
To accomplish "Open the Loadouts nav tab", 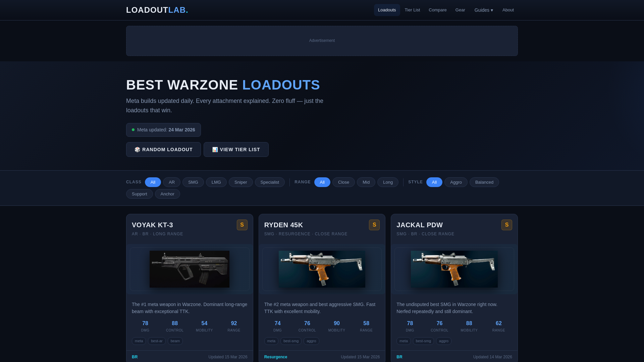I will point(387,10).
